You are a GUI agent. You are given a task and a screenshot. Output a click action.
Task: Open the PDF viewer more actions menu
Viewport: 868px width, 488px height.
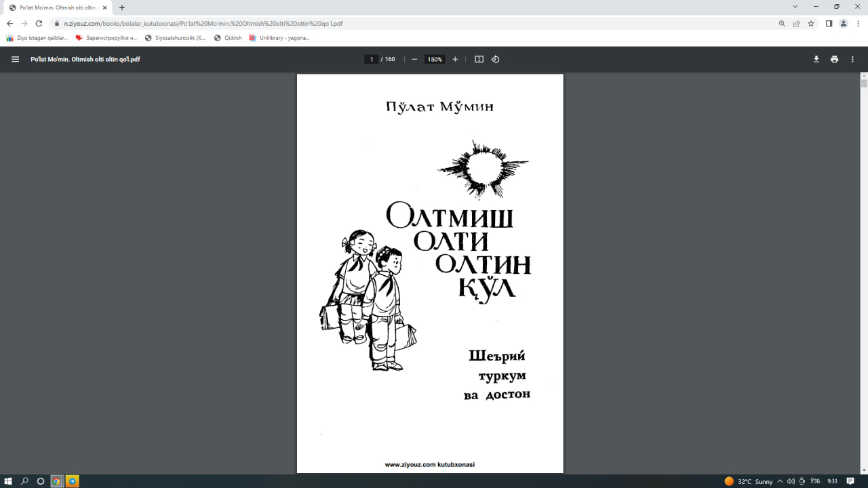tap(852, 60)
